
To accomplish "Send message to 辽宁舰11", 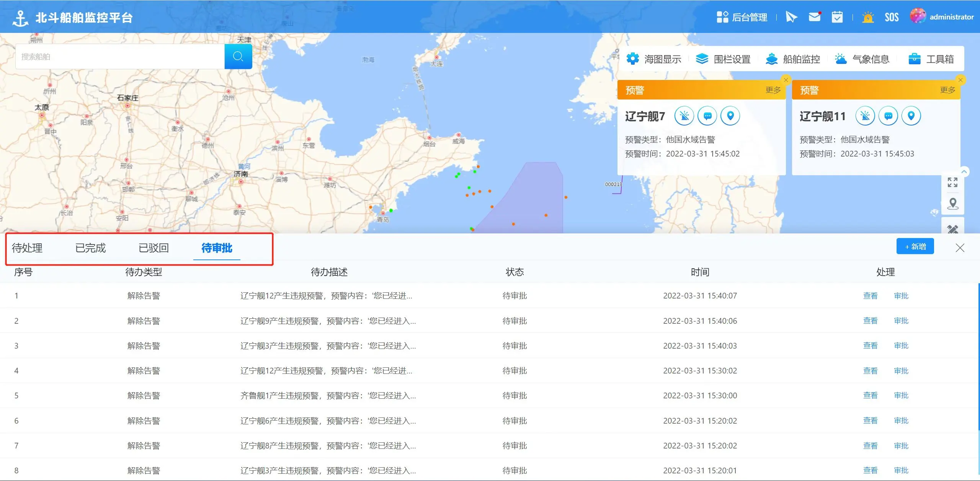I will click(888, 116).
